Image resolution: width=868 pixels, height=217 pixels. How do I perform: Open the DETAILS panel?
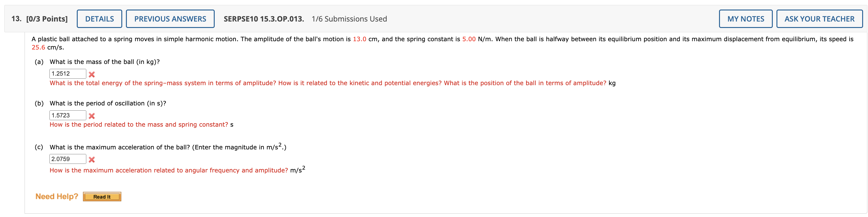tap(100, 19)
